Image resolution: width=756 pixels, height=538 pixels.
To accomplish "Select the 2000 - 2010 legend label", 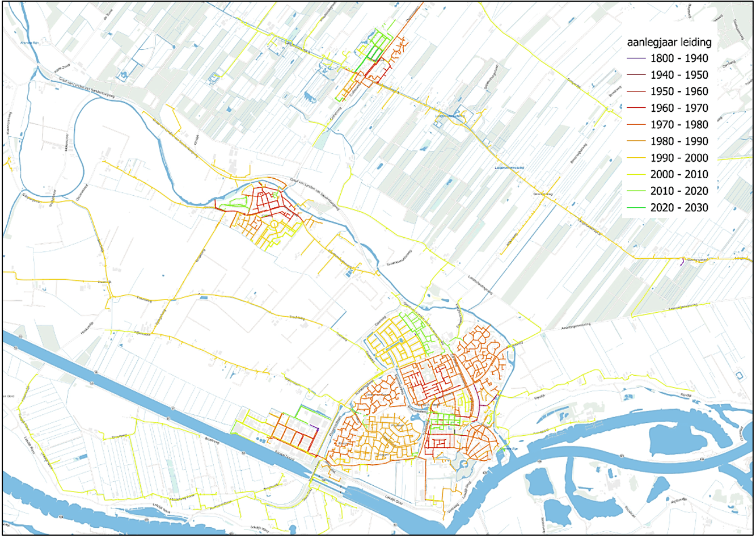I will 679,174.
